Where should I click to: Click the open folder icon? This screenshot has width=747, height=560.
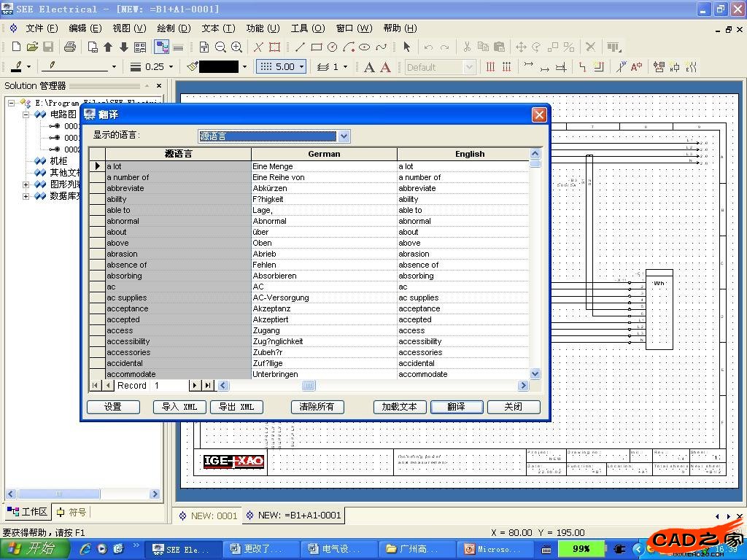[32, 47]
